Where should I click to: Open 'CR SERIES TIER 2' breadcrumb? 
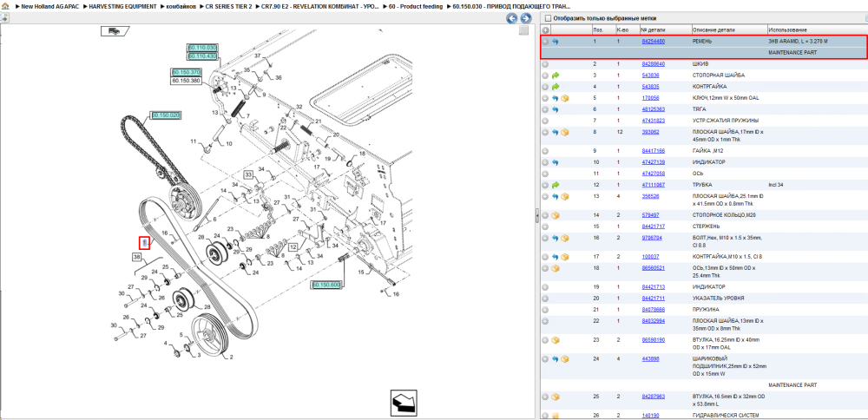pos(228,6)
